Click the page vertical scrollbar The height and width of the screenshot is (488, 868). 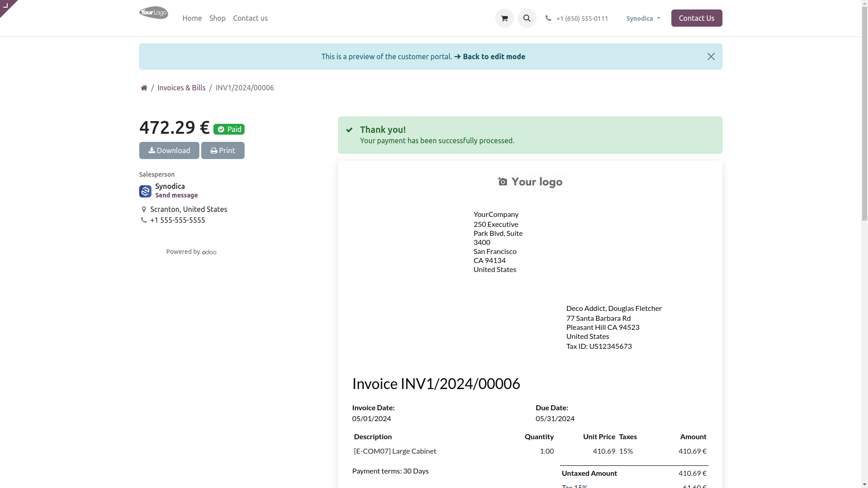coord(864,244)
